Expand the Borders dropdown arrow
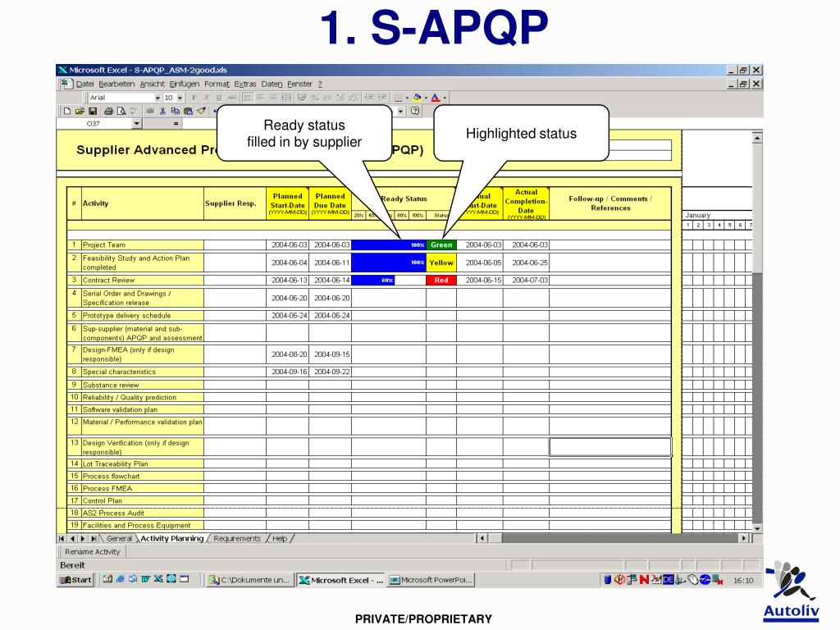Screen dimensions: 840x630 pos(407,98)
